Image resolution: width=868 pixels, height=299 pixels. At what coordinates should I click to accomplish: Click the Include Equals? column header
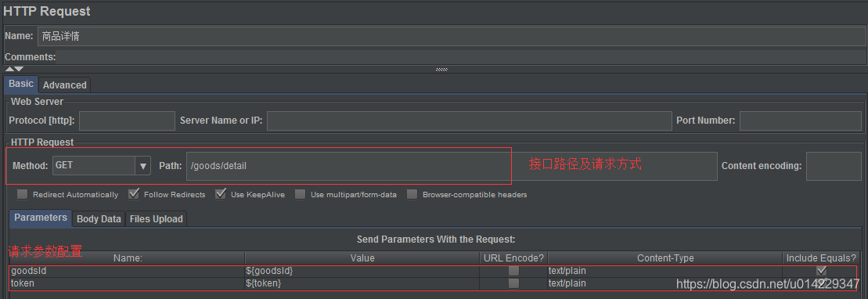822,258
